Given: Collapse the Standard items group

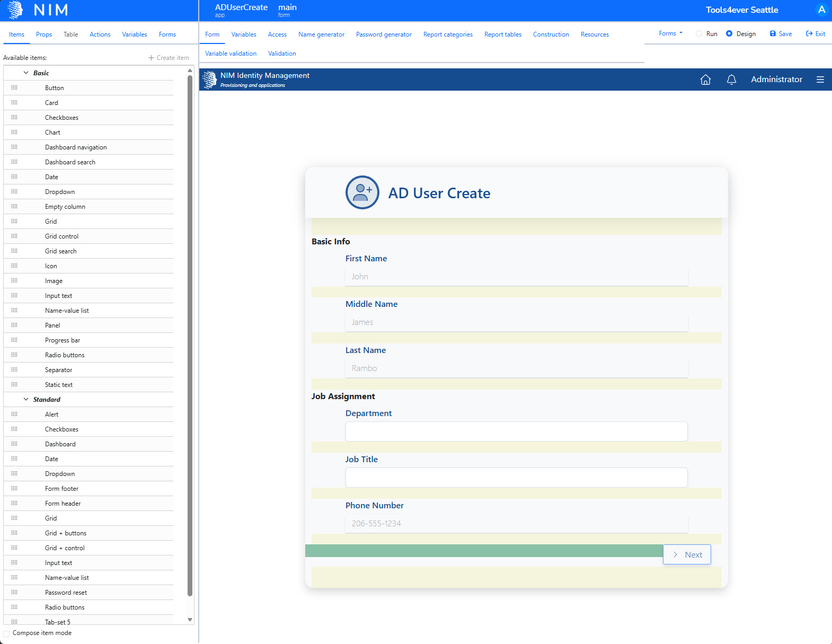Looking at the screenshot, I should tap(26, 400).
